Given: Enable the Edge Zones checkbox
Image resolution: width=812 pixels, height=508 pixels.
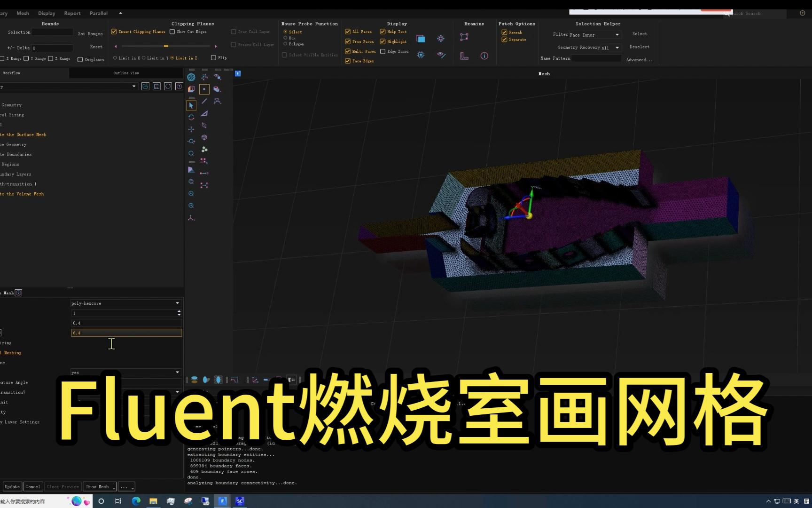Looking at the screenshot, I should click(x=383, y=51).
